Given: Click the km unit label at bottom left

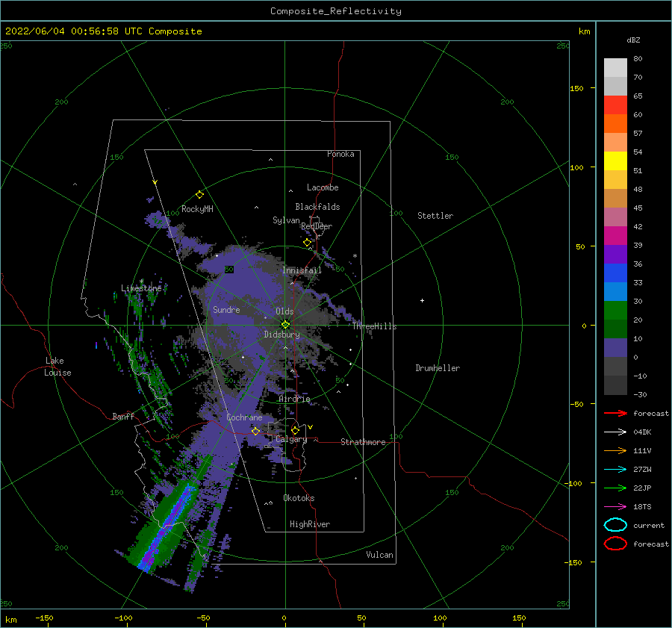Looking at the screenshot, I should click(x=10, y=620).
